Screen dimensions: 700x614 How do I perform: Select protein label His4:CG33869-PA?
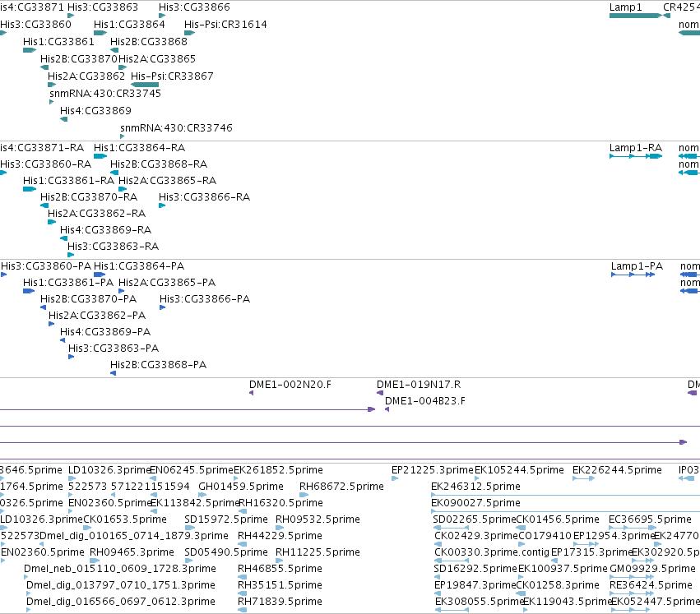point(105,332)
